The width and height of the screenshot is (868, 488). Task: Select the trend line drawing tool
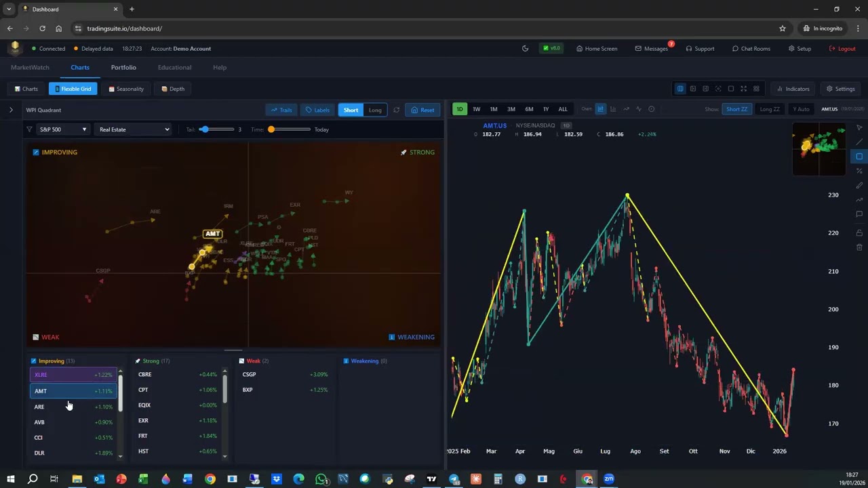859,142
